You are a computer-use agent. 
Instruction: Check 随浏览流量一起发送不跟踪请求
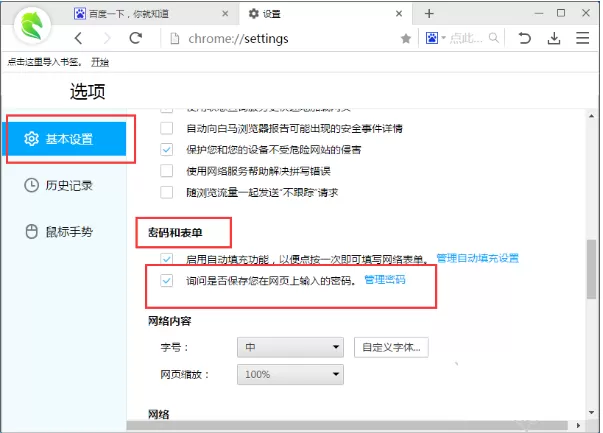167,192
